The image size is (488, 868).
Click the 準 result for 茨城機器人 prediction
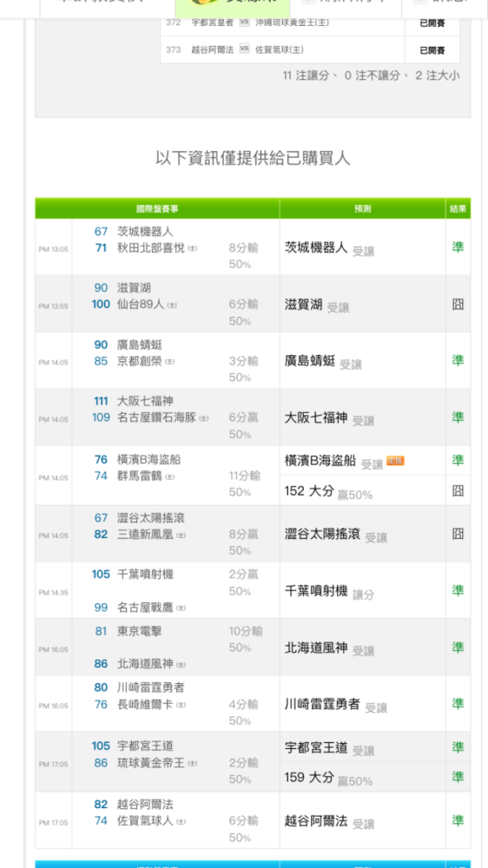[x=458, y=247]
